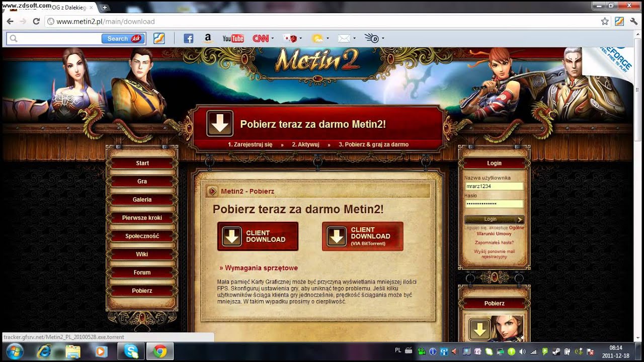
Task: Open the Pobierz menu item
Action: pos(142,291)
